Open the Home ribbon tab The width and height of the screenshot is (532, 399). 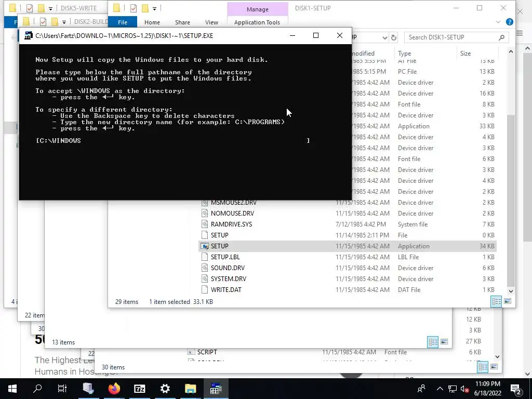pos(152,22)
